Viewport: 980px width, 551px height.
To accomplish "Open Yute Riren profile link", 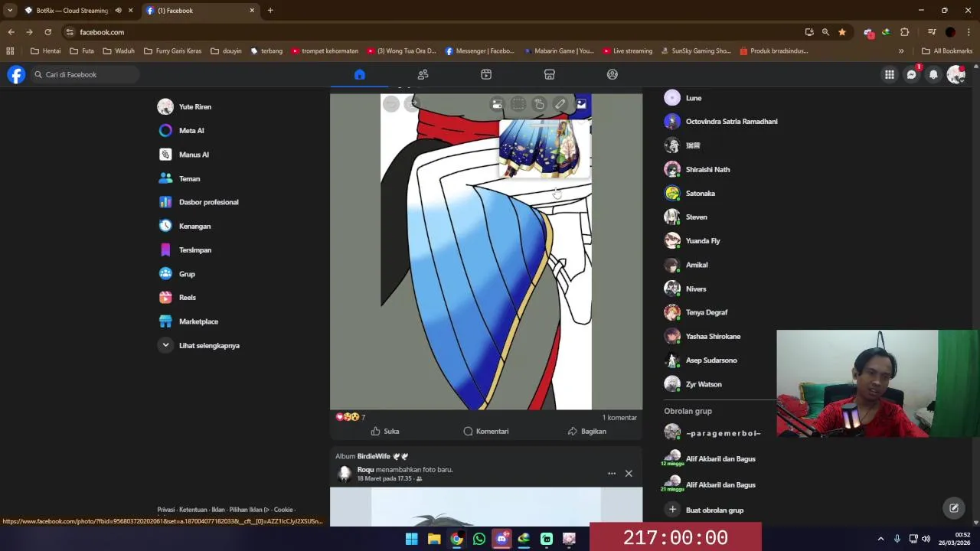I will point(194,107).
